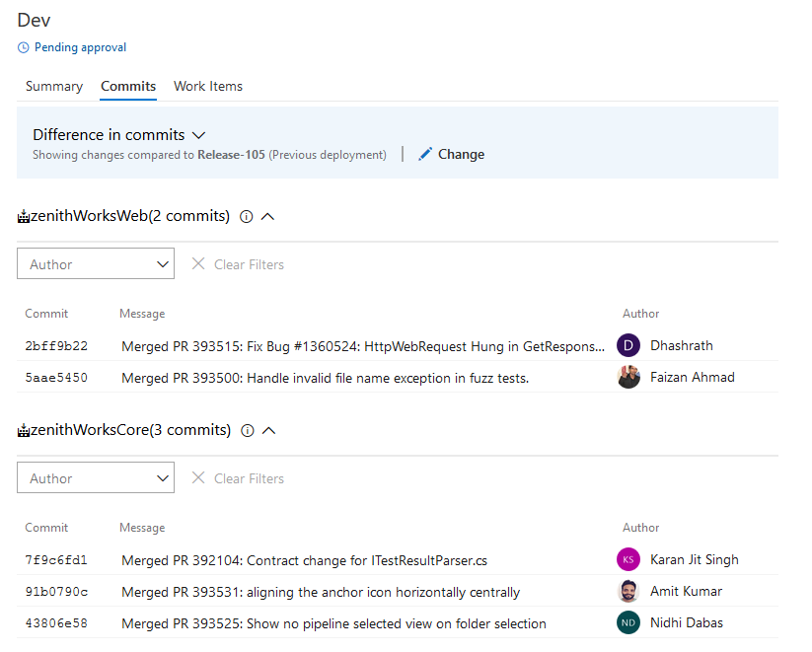Click the info icon next to zenithWorksCore commits
This screenshot has height=652, width=812.
(x=247, y=430)
